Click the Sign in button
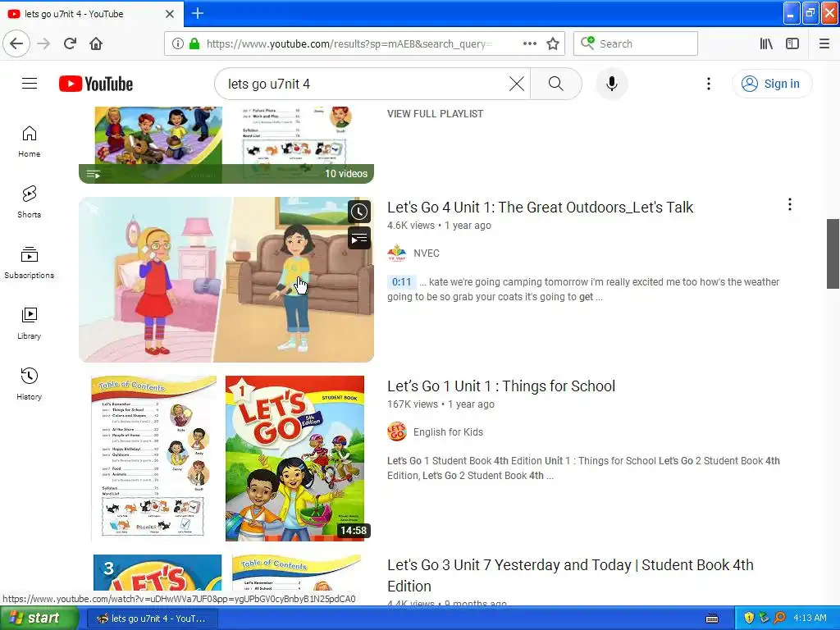 [772, 84]
